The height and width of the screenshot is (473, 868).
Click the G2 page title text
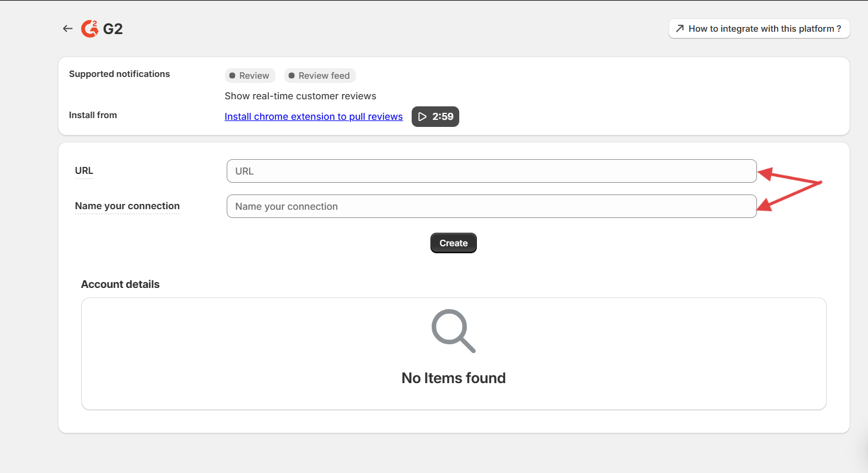[113, 29]
